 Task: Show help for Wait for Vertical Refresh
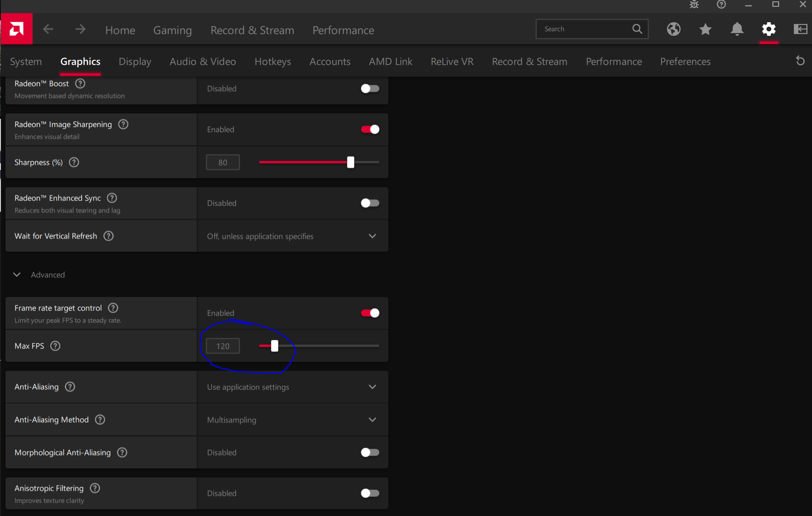click(x=109, y=236)
